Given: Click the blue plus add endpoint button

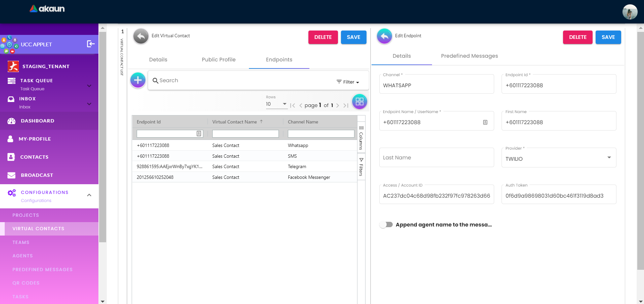Looking at the screenshot, I should (138, 80).
